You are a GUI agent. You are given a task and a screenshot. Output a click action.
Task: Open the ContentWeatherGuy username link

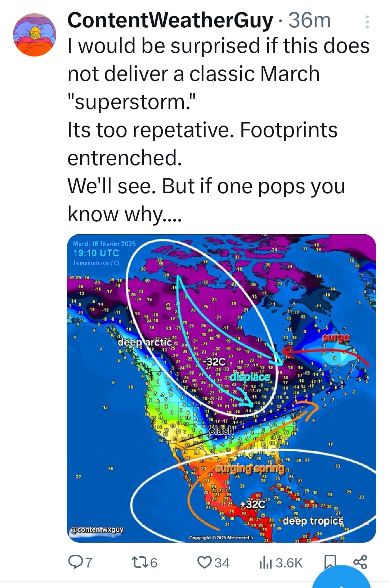point(170,20)
